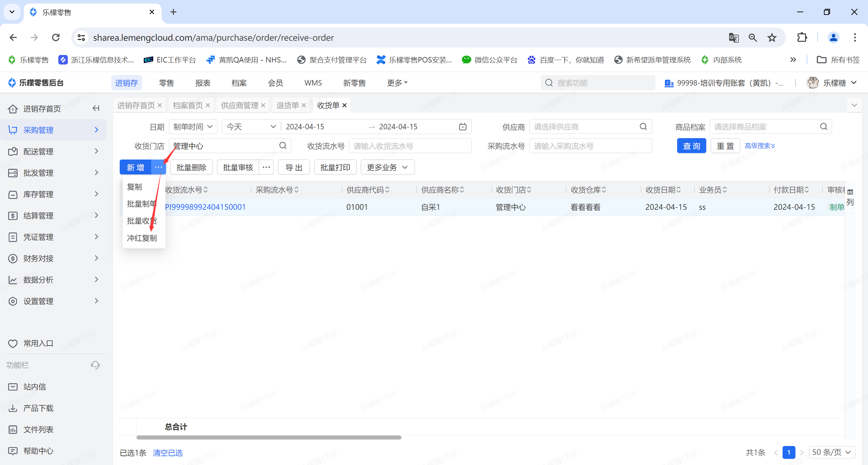The width and height of the screenshot is (868, 465).
Task: Focus the 收货流水号 input field
Action: tap(410, 146)
